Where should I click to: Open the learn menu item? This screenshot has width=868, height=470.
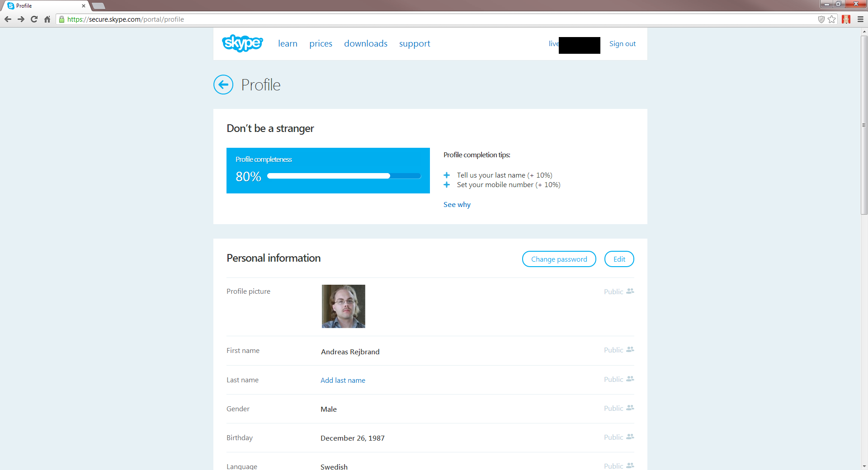(288, 43)
